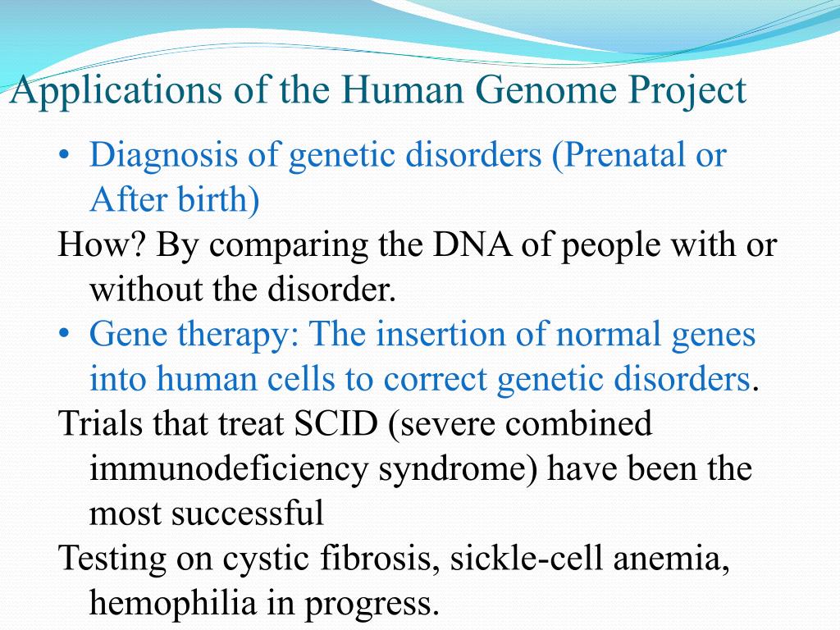This screenshot has width=840, height=630.
Task: Click the 'Testing on cystic fibrosis' line
Action: tap(395, 558)
